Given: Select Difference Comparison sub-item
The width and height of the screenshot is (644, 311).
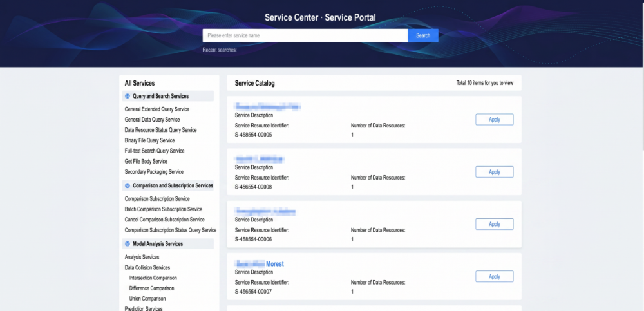Looking at the screenshot, I should click(151, 288).
